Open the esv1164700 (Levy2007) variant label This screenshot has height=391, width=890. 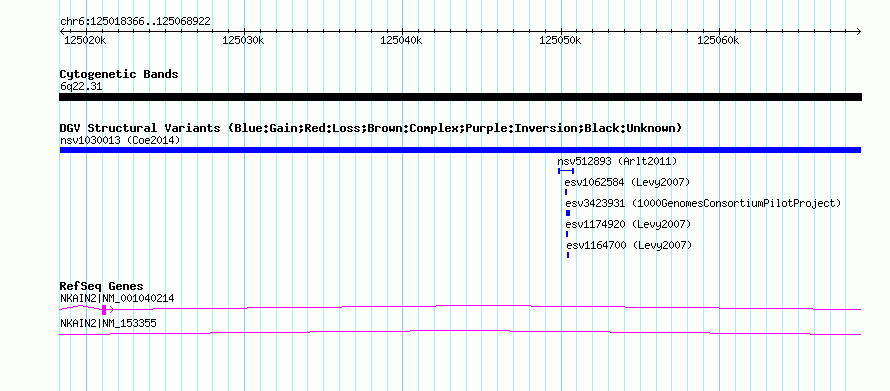click(629, 245)
